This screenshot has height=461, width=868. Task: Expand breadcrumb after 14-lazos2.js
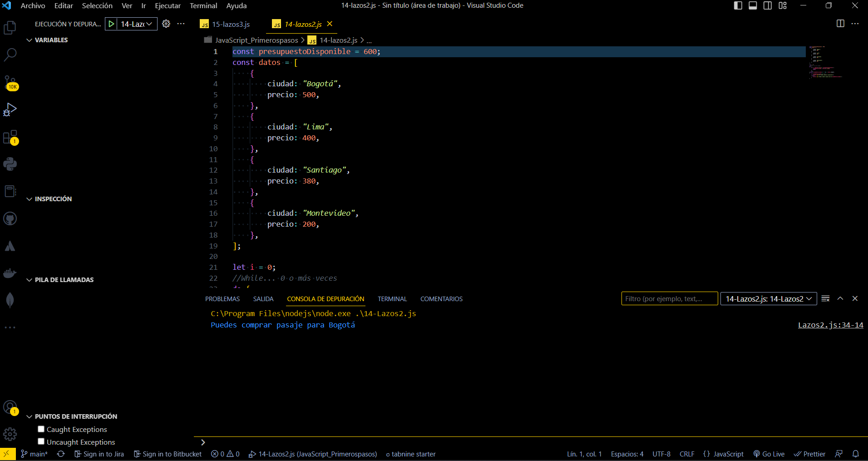coord(369,40)
